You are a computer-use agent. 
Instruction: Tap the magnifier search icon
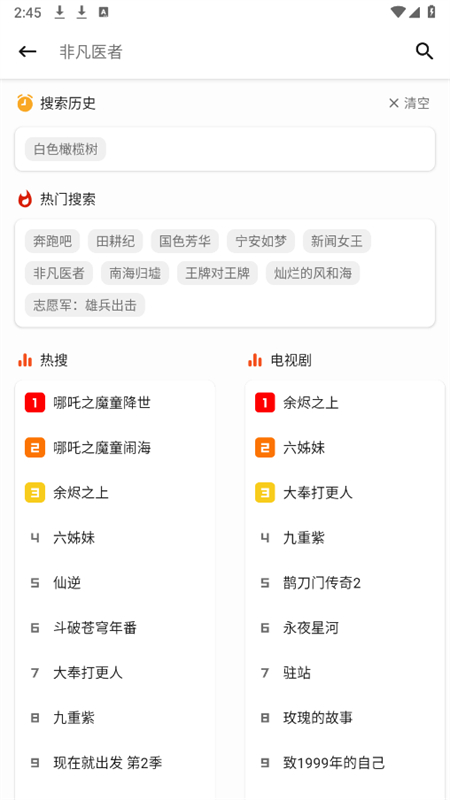pos(424,51)
